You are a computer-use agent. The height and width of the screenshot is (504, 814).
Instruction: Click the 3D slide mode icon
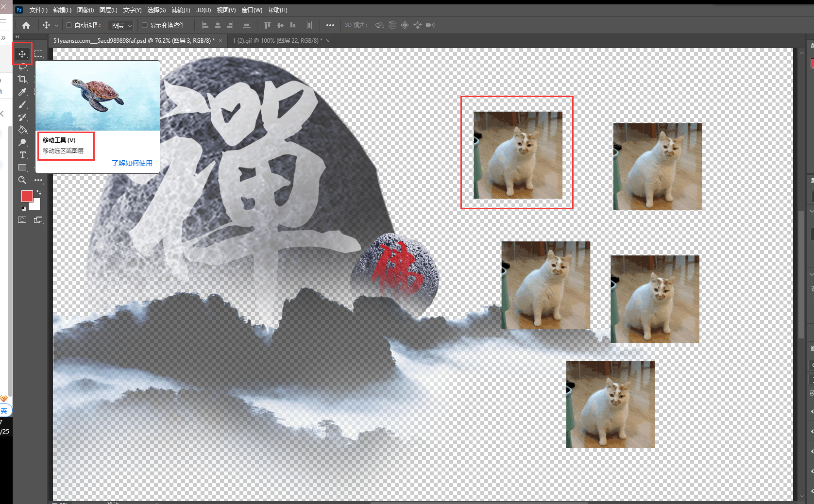point(418,25)
